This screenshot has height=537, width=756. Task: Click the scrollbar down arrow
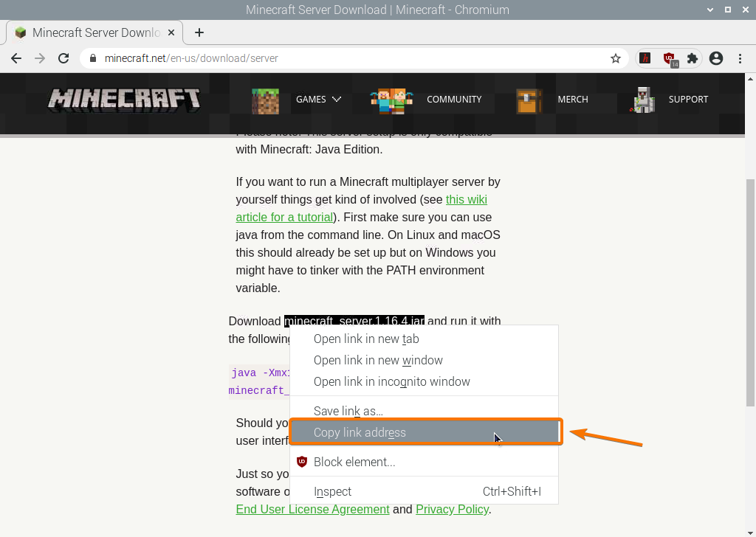tap(750, 532)
